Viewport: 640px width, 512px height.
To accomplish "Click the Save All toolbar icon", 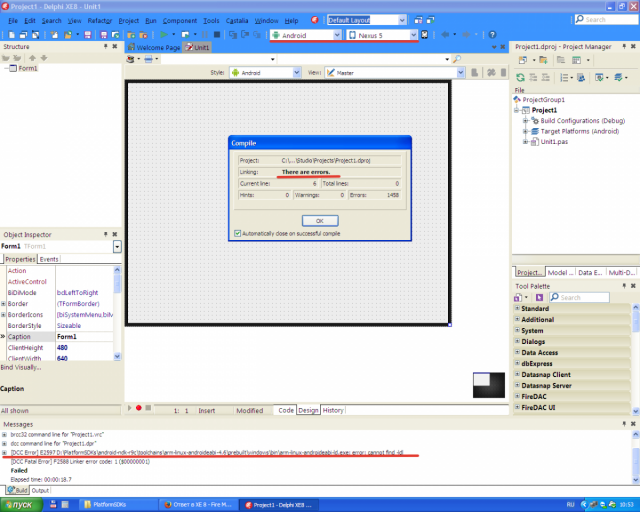I will click(104, 35).
